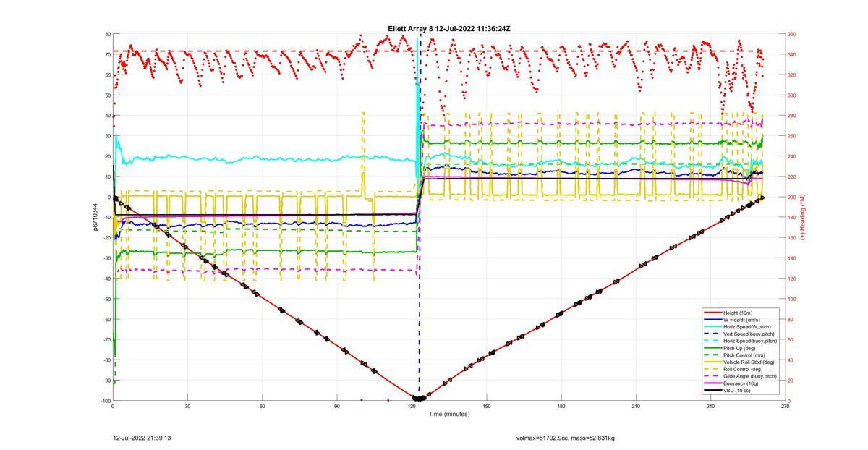The image size is (868, 450).
Task: Select legend entry "Roll Control (deg)"
Action: click(x=743, y=369)
